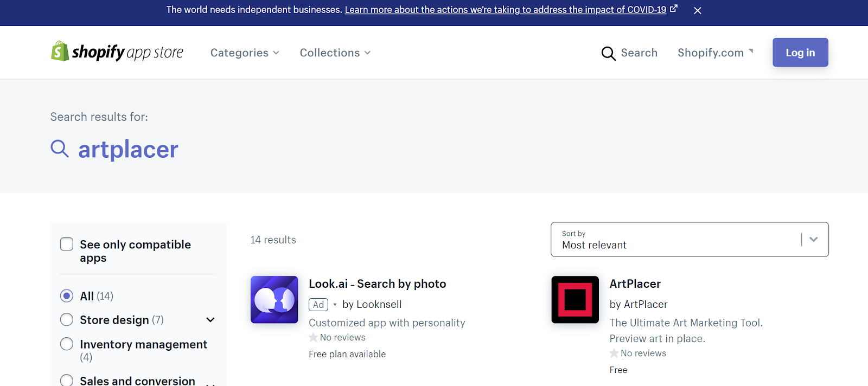Open the ArtPlacer app title link
Viewport: 868px width, 386px height.
[x=635, y=284]
